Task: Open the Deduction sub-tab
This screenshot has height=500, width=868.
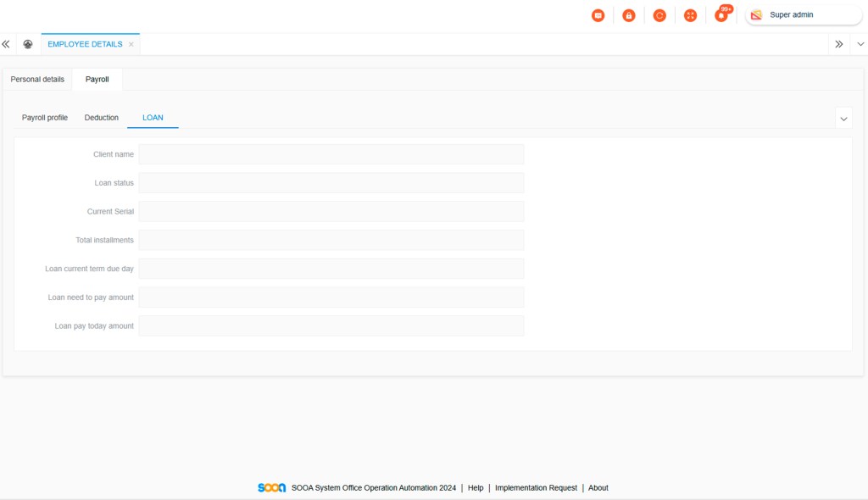Action: coord(102,118)
